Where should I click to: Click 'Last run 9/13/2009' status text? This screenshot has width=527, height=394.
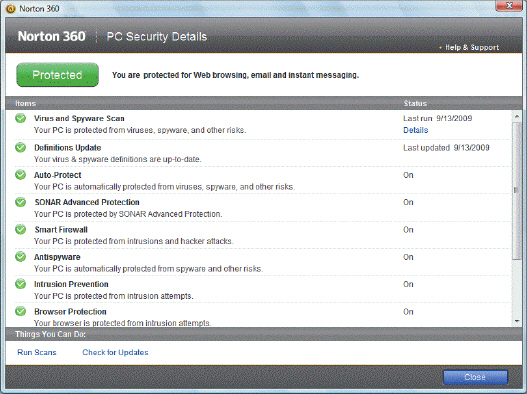point(438,118)
